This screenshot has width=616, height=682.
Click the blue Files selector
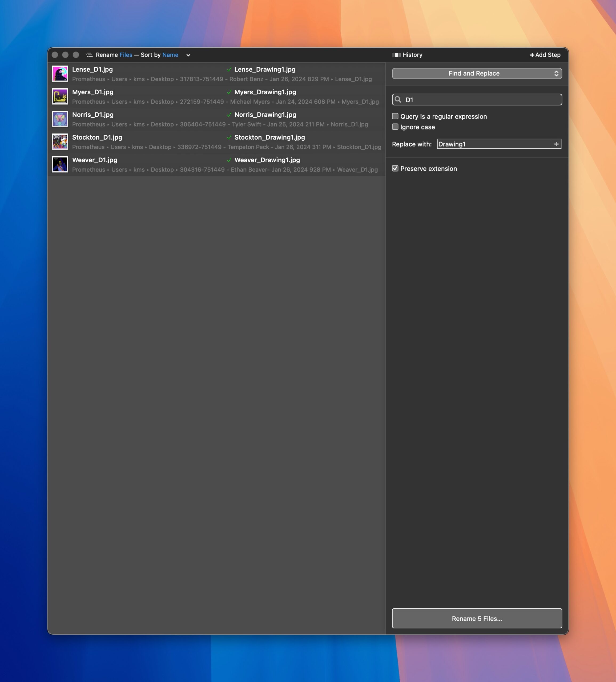pos(126,55)
